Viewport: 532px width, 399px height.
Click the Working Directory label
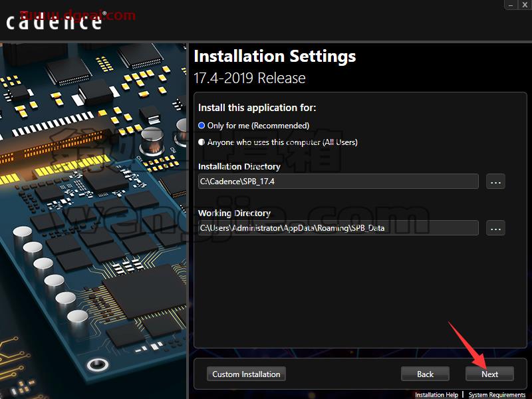pos(235,213)
